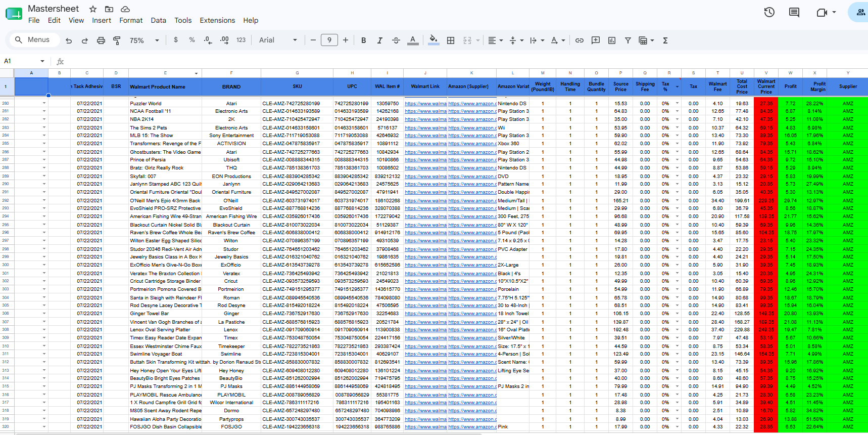Select the Walmart Product Name header cell
Viewport: 868px width, 435px height.
click(x=165, y=86)
